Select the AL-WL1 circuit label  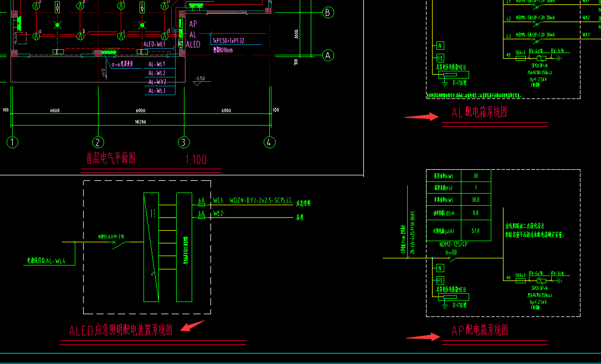coord(157,64)
